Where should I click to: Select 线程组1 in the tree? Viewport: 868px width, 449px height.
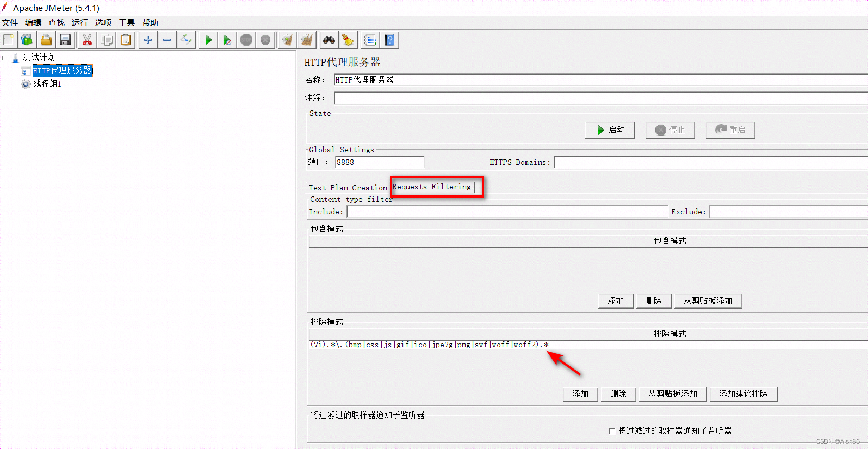point(47,84)
